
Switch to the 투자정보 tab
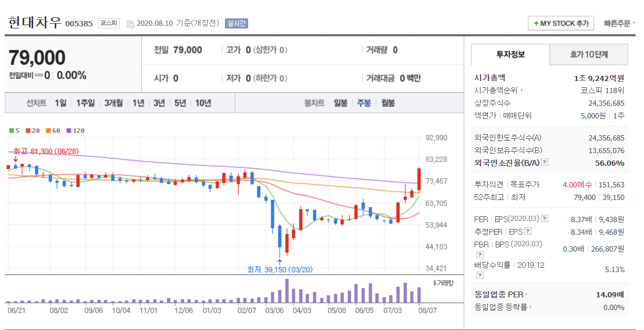pos(510,54)
